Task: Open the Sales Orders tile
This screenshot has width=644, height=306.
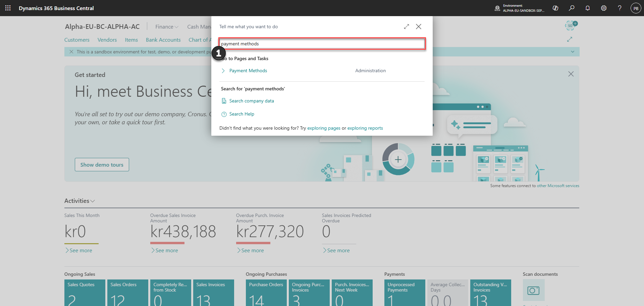Action: point(127,293)
